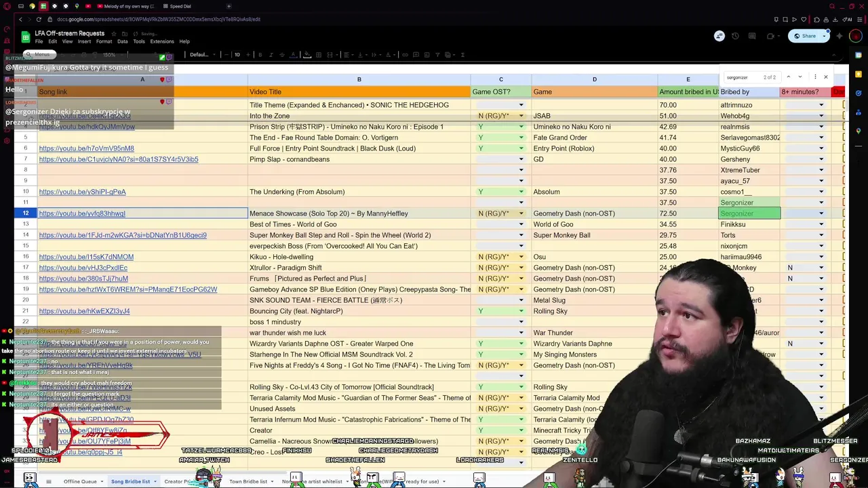Open Game OST dropdown for Prison Strip
Image resolution: width=868 pixels, height=488 pixels.
[x=521, y=127]
